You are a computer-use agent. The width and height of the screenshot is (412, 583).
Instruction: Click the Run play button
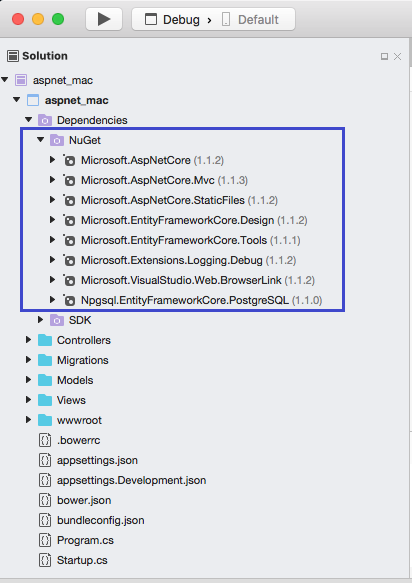click(104, 19)
